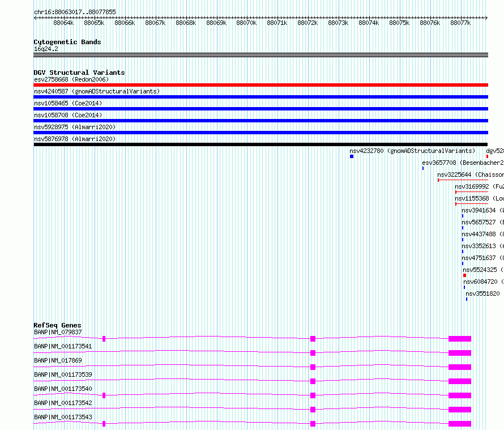Click the red nsv5524325 variant block
Viewport: 504px width, 430px height.
(x=464, y=275)
